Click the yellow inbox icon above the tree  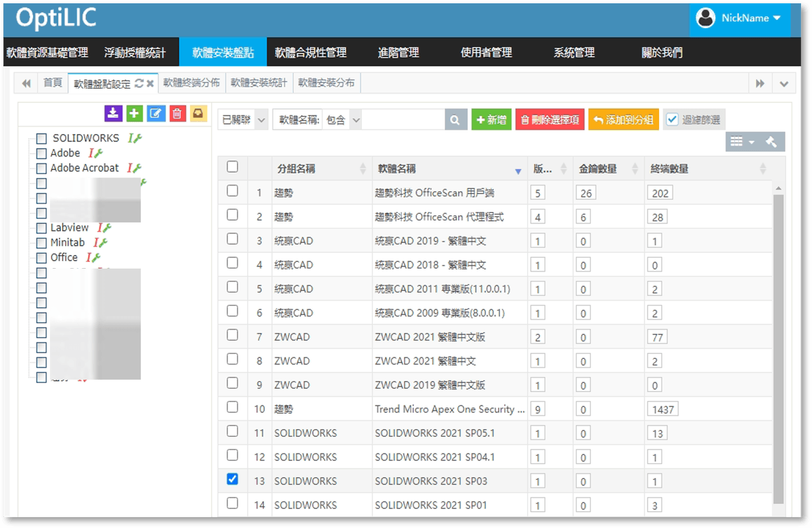198,114
